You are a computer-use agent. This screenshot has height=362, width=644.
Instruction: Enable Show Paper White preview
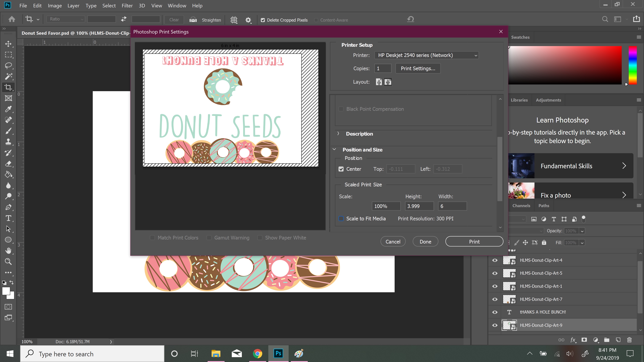tap(260, 238)
